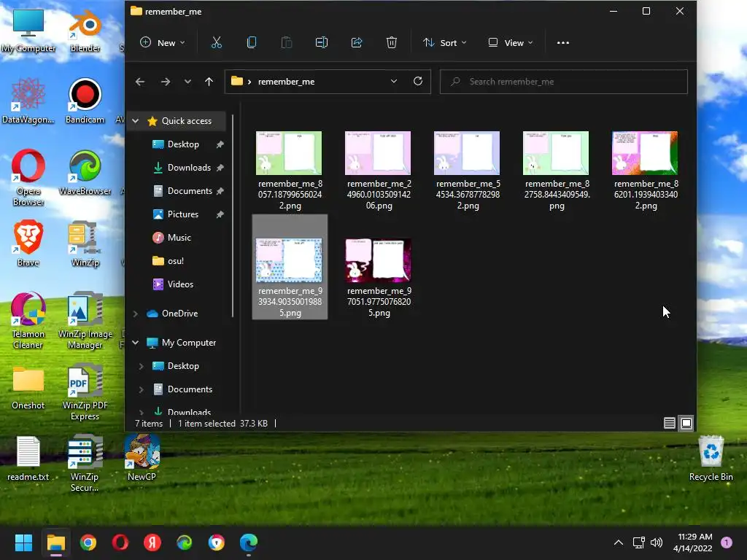Expand the OneDrive tree node

point(135,314)
